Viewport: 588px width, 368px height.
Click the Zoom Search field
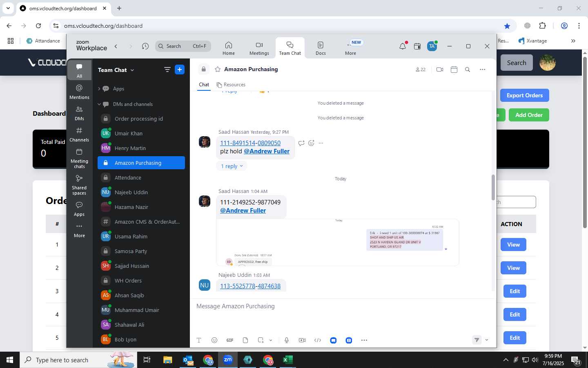183,46
